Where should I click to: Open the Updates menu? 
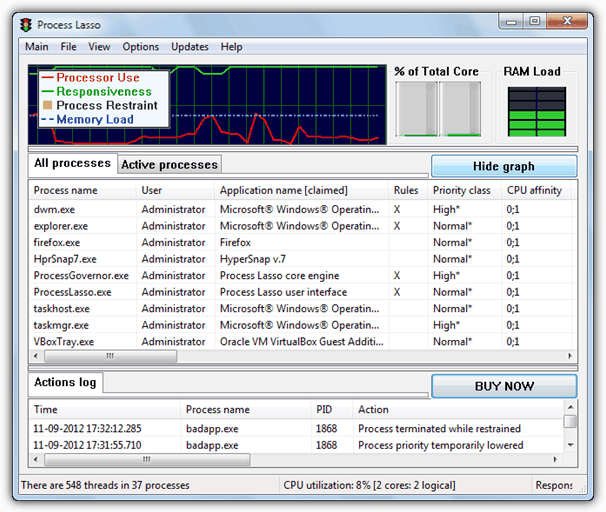(190, 47)
